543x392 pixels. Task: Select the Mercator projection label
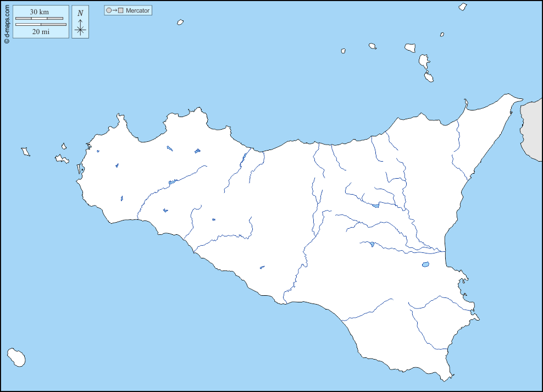[x=137, y=10]
